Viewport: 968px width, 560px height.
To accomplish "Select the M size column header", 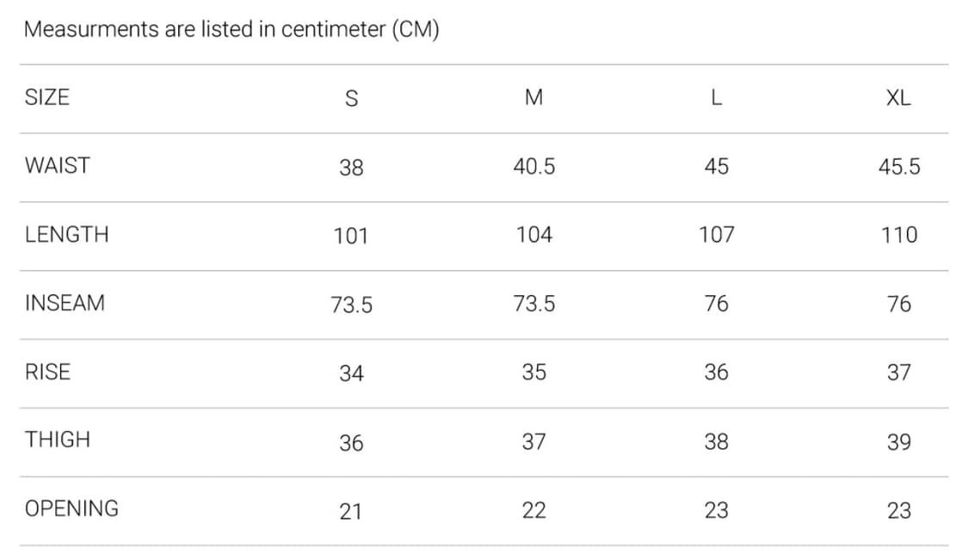I will (x=534, y=97).
